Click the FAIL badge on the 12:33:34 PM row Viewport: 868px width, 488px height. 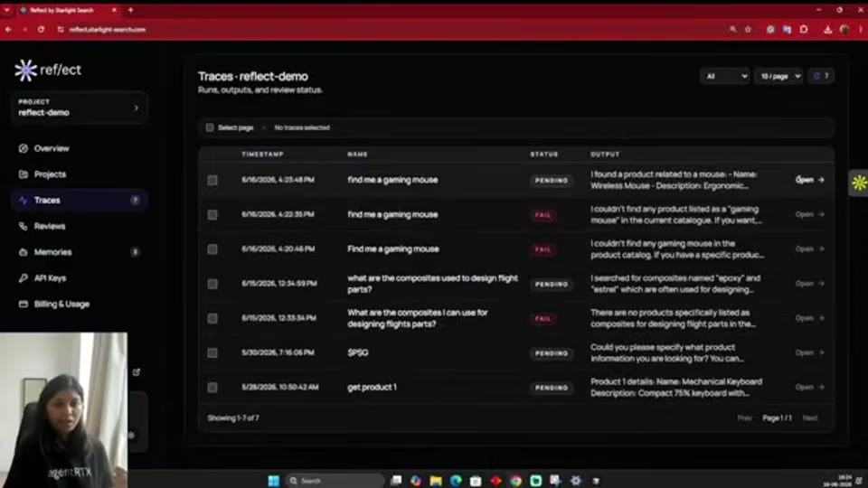[543, 319]
